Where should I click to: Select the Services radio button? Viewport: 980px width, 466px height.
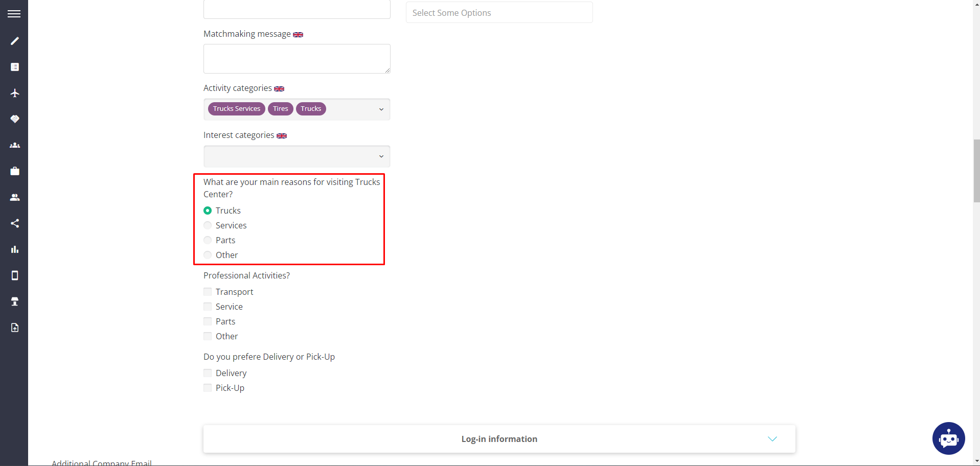point(208,225)
